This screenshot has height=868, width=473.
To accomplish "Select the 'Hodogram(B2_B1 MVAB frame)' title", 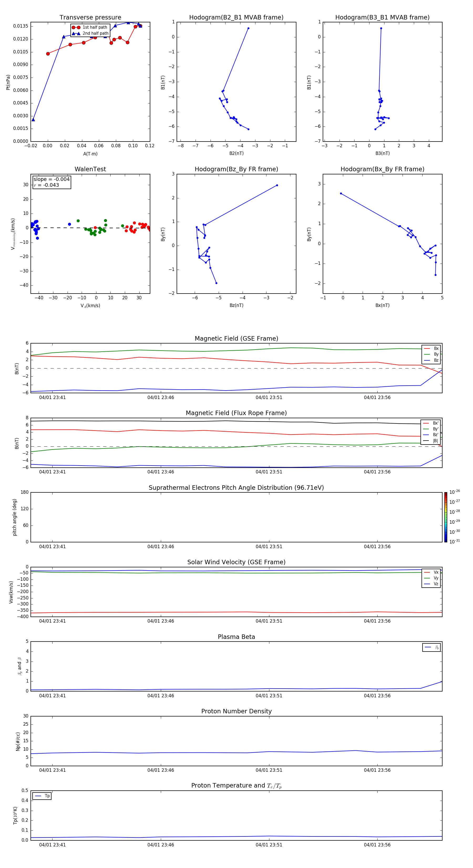I will [x=236, y=18].
